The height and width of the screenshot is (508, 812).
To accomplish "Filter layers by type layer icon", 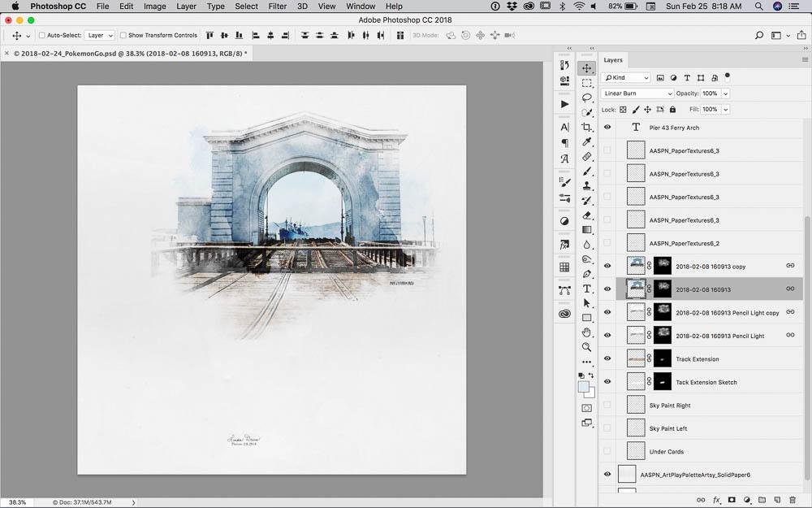I will 687,78.
